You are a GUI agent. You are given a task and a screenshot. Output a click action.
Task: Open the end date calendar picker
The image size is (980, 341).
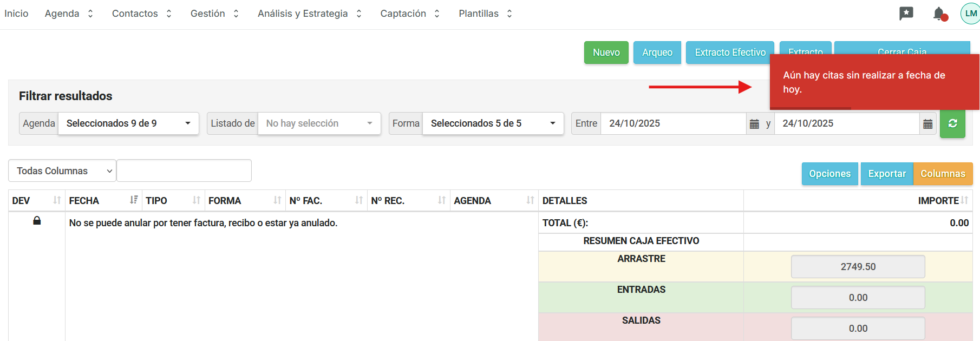point(927,124)
